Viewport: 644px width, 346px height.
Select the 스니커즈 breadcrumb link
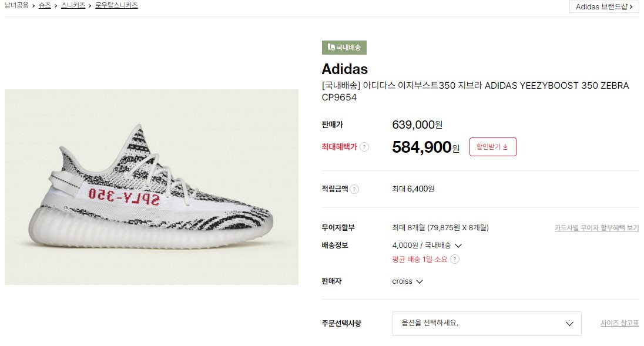pos(73,5)
